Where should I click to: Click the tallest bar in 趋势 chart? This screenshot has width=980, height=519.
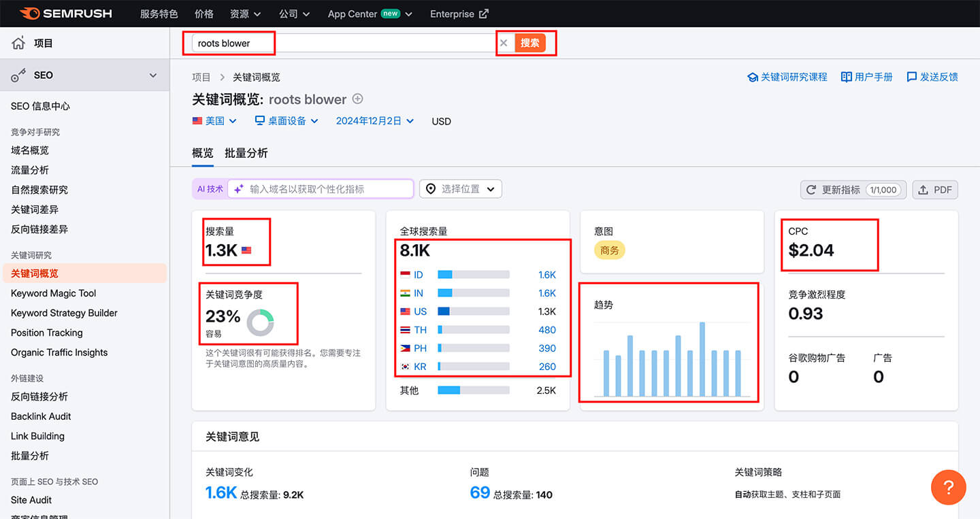point(702,359)
